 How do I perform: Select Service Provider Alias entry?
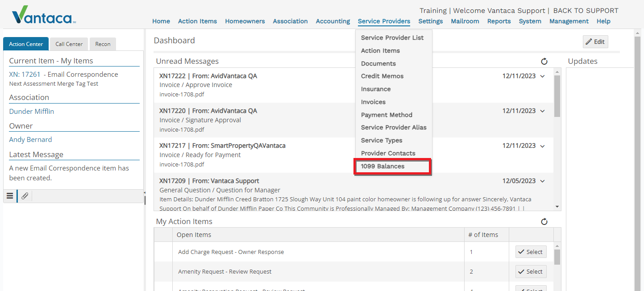pos(394,128)
